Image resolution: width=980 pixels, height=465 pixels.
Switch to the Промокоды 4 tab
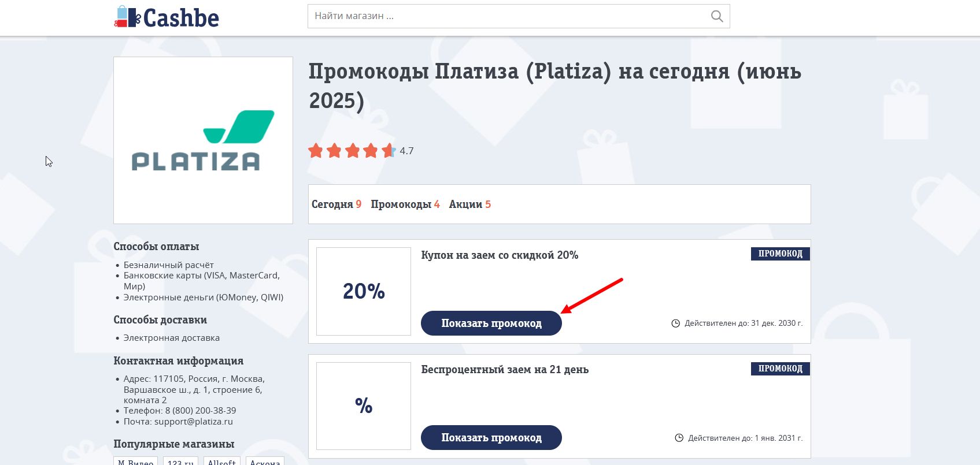(405, 204)
